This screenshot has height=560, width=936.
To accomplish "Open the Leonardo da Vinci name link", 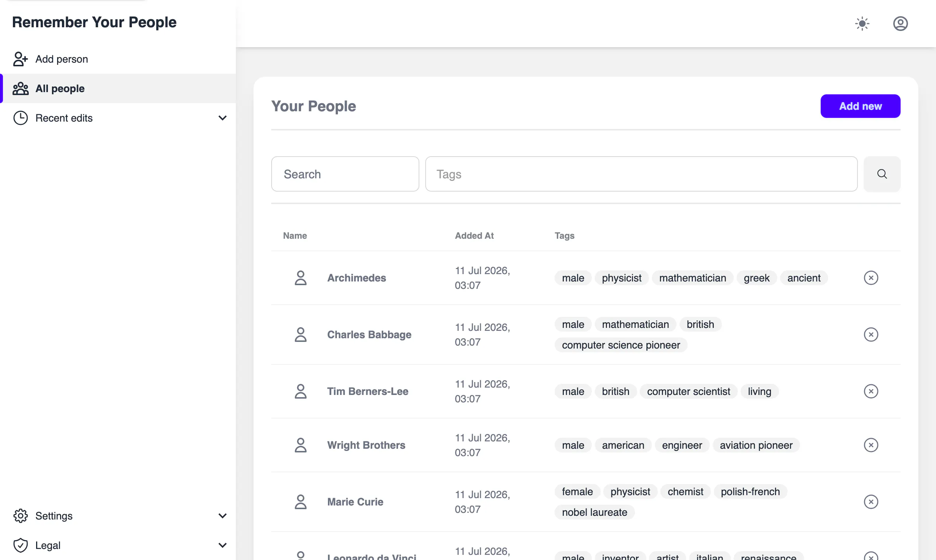I will [371, 556].
